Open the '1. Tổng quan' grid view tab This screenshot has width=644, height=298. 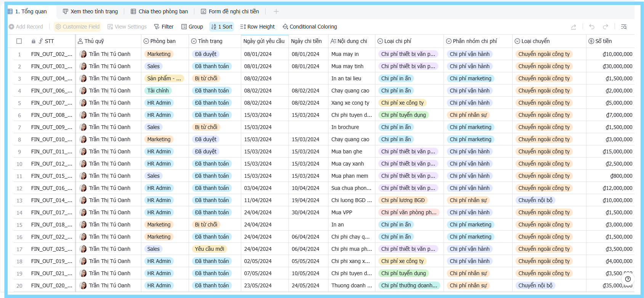[27, 11]
